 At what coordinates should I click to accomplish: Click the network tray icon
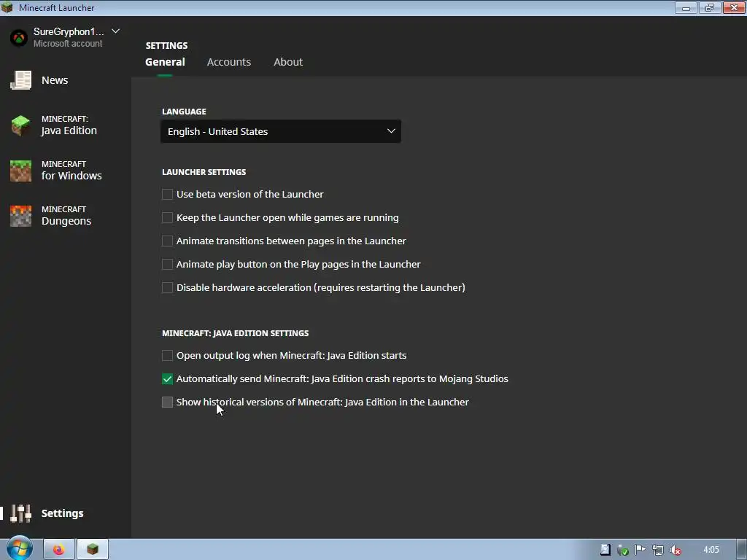pyautogui.click(x=658, y=550)
